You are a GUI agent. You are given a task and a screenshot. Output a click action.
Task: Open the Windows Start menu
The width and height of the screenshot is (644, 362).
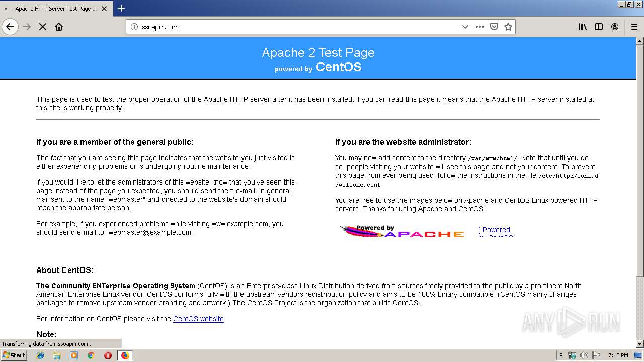pyautogui.click(x=14, y=355)
